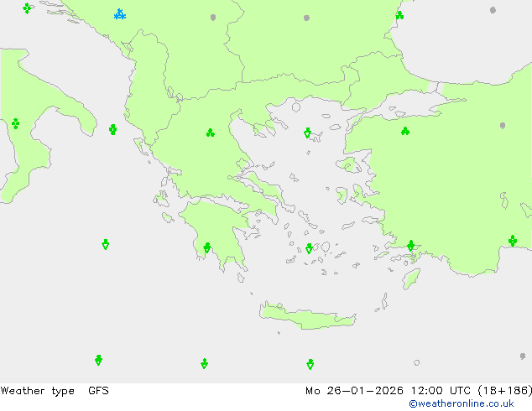This screenshot has width=532, height=411.
Task: Click the shower symbol in the northern Aegean near Lemnos
Action: click(307, 133)
